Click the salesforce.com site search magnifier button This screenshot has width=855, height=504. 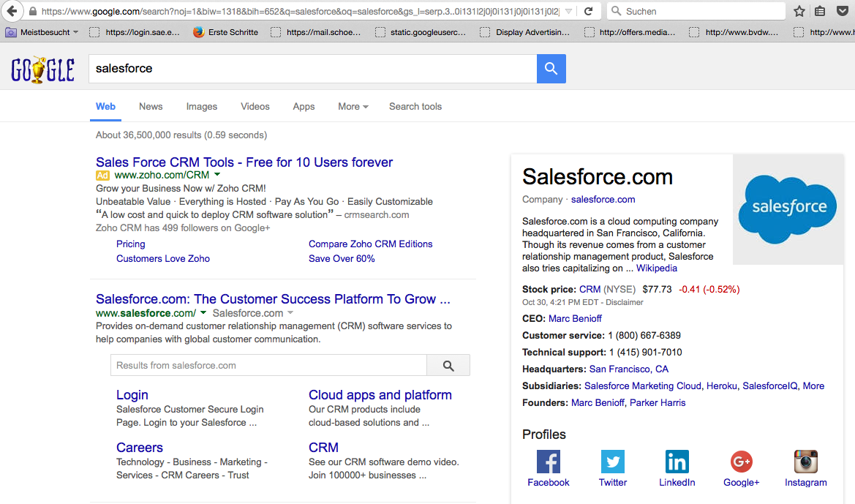[x=448, y=366]
